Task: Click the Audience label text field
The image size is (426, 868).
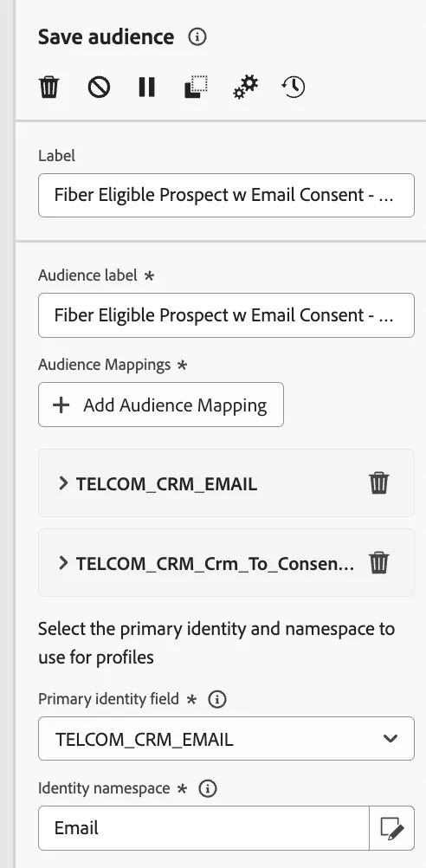Action: pos(226,315)
